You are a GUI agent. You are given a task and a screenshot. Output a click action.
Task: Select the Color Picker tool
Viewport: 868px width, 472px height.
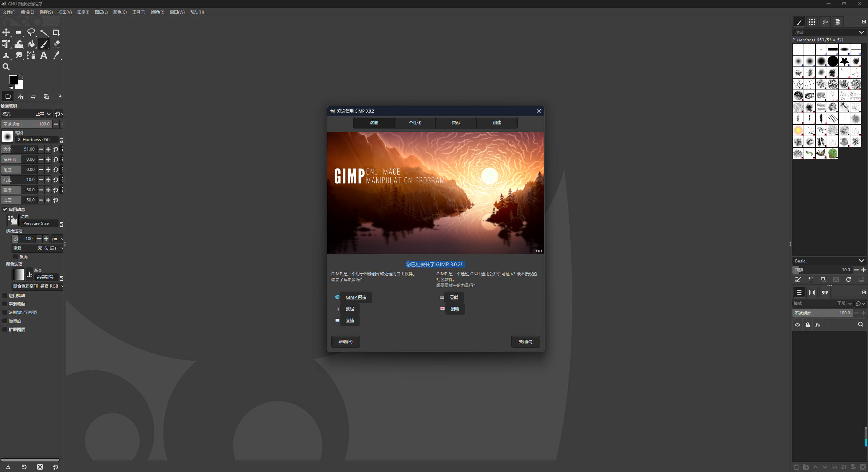click(56, 56)
